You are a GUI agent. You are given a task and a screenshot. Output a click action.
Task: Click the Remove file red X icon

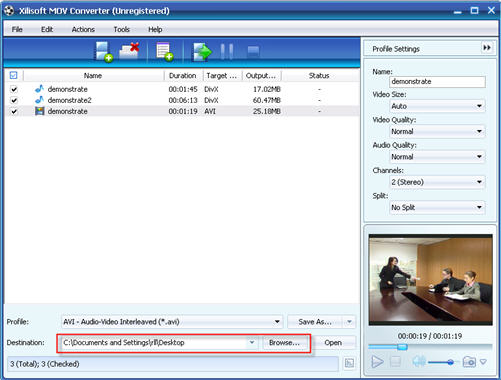[x=130, y=51]
